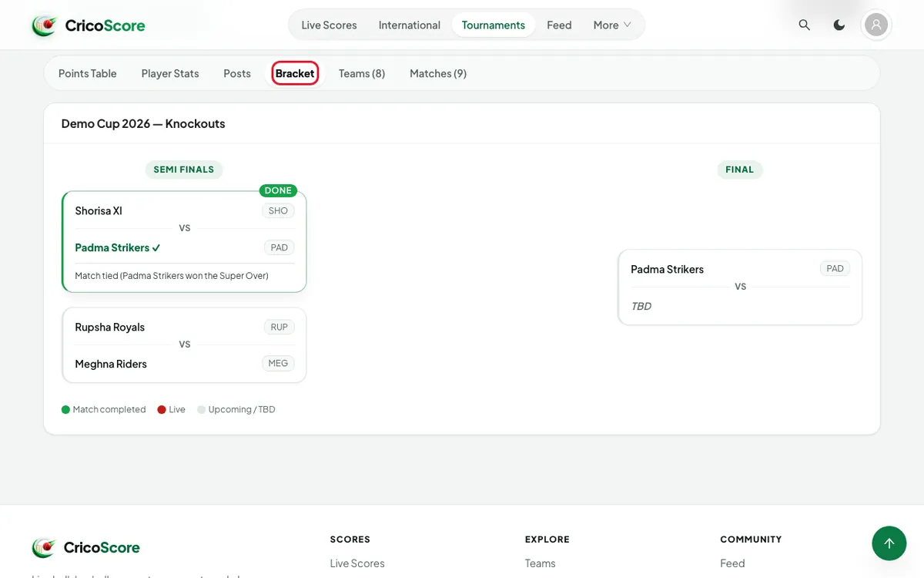This screenshot has height=578, width=924.
Task: Open the search icon in header
Action: coord(805,25)
